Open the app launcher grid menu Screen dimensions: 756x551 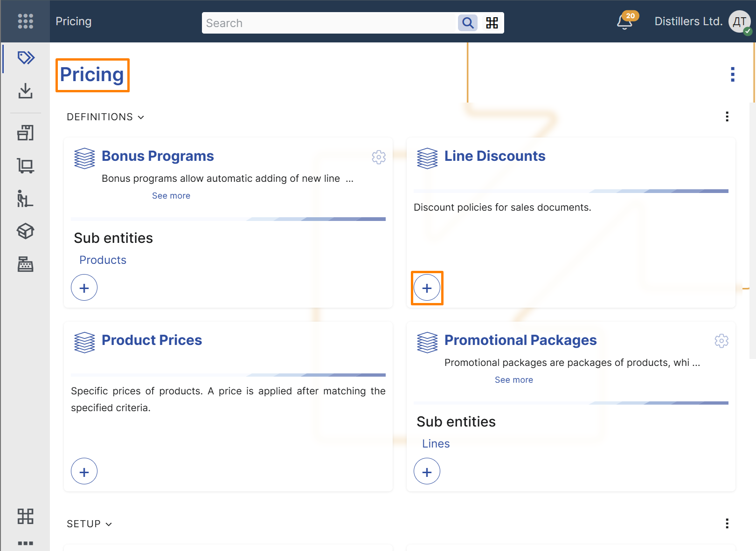[25, 21]
